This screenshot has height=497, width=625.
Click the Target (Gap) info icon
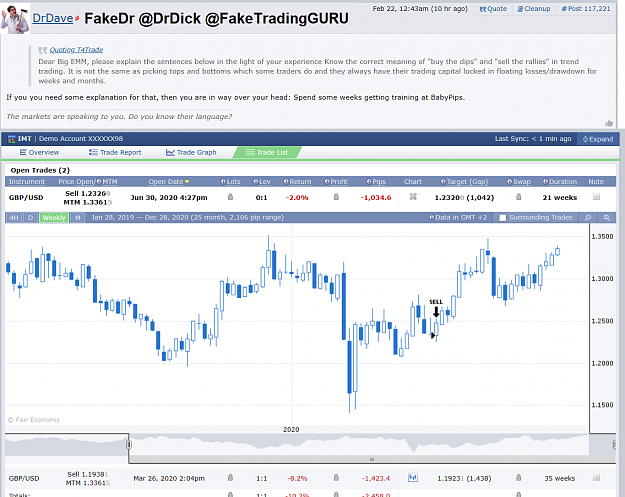[443, 182]
